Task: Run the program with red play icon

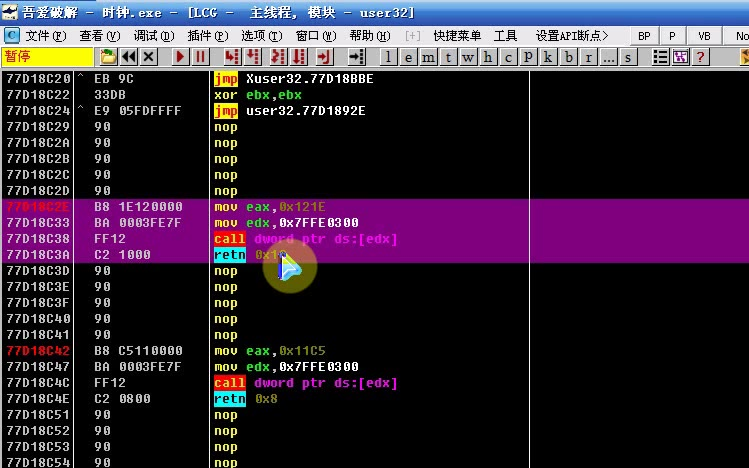Action: pos(181,56)
